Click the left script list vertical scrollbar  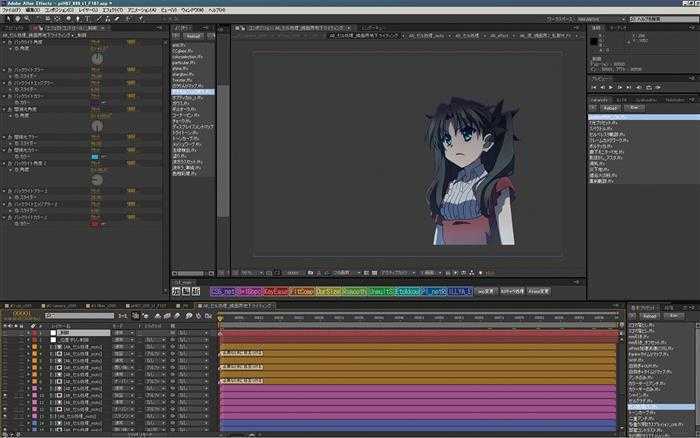[x=223, y=152]
